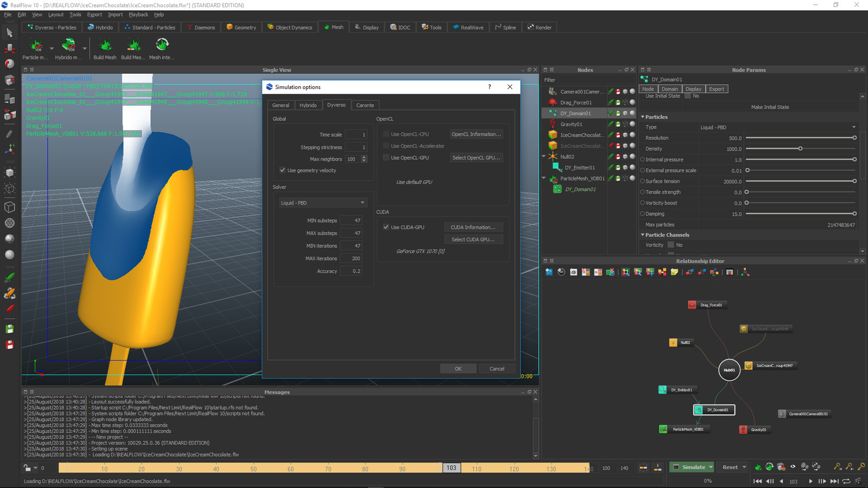Uncheck Use CUDA-GPU option
This screenshot has height=488, width=868.
click(x=386, y=227)
